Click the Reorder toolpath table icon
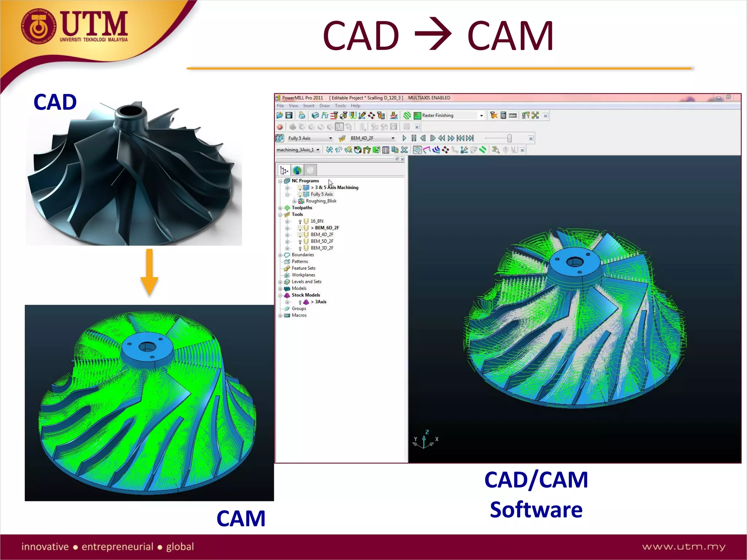 386,150
